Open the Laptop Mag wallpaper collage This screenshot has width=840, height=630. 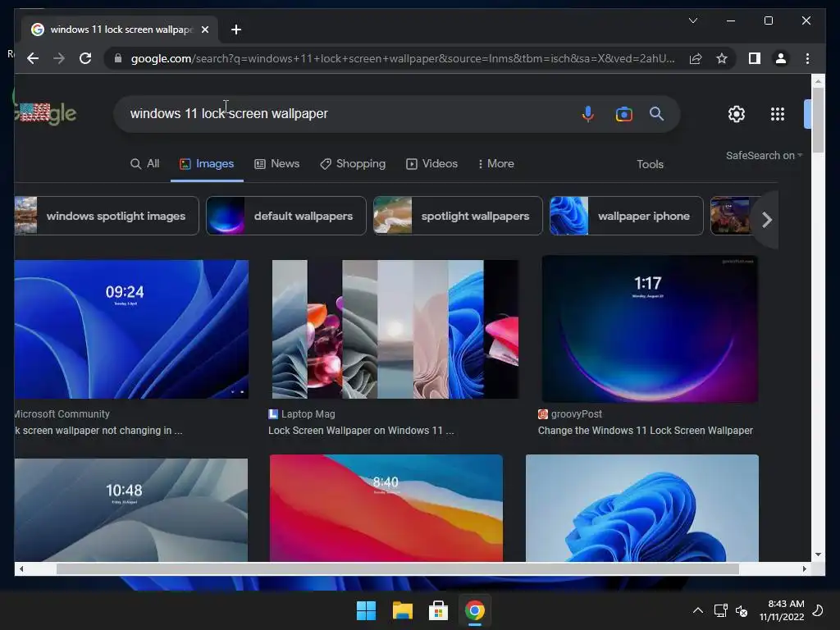[x=395, y=329]
